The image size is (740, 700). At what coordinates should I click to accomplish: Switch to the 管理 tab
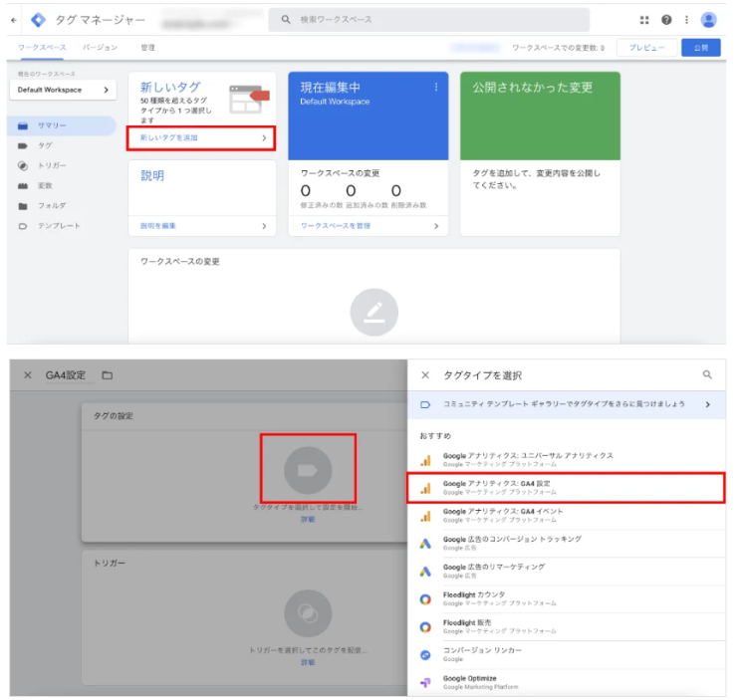[x=147, y=47]
